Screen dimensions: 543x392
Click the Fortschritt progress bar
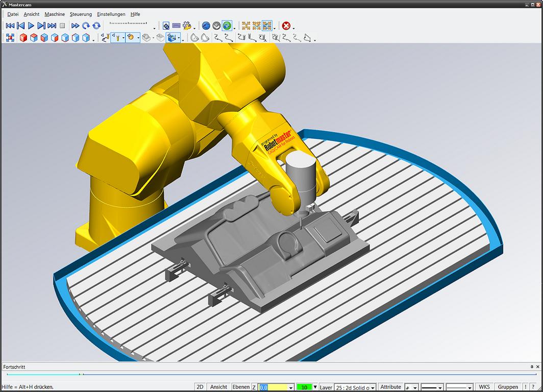[x=271, y=374]
